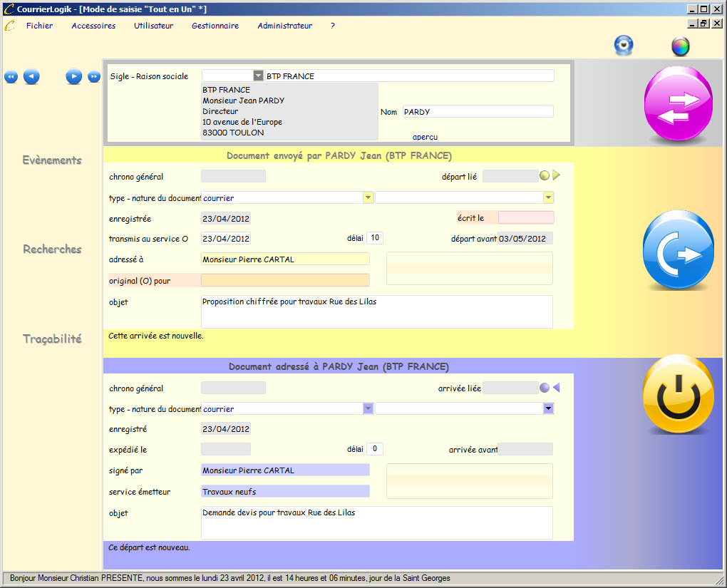Click the blue webcam eye icon
This screenshot has height=588, width=727.
[x=624, y=46]
